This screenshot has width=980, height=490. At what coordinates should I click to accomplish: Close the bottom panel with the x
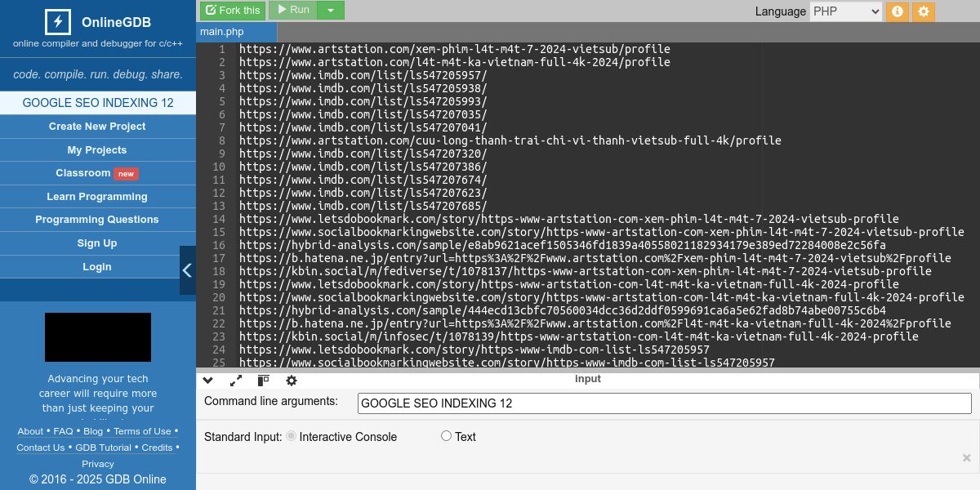(x=967, y=458)
